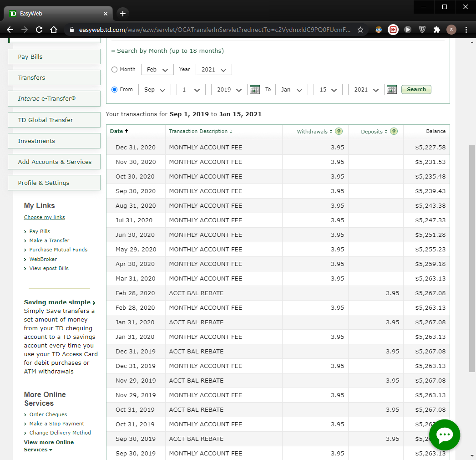Open Add Accounts & Services menu item
476x460 pixels.
coord(54,162)
